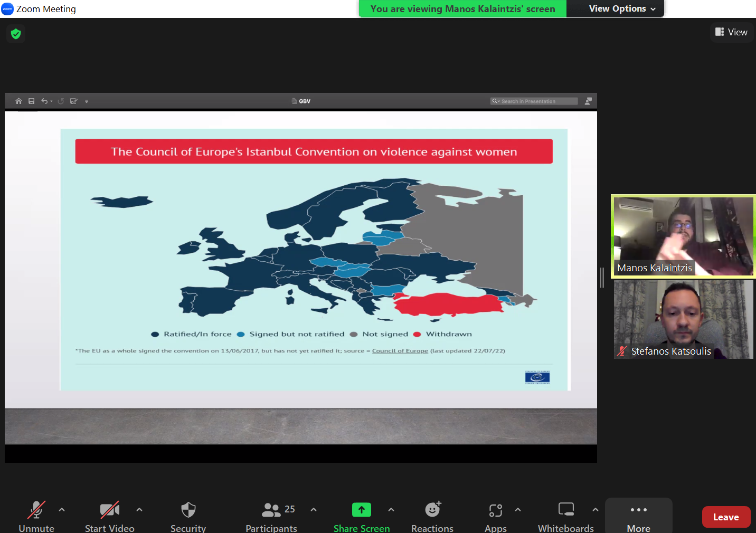Screen dimensions: 756x533
Task: Open quick access toolbar customize dropdown arrow
Action: [87, 101]
